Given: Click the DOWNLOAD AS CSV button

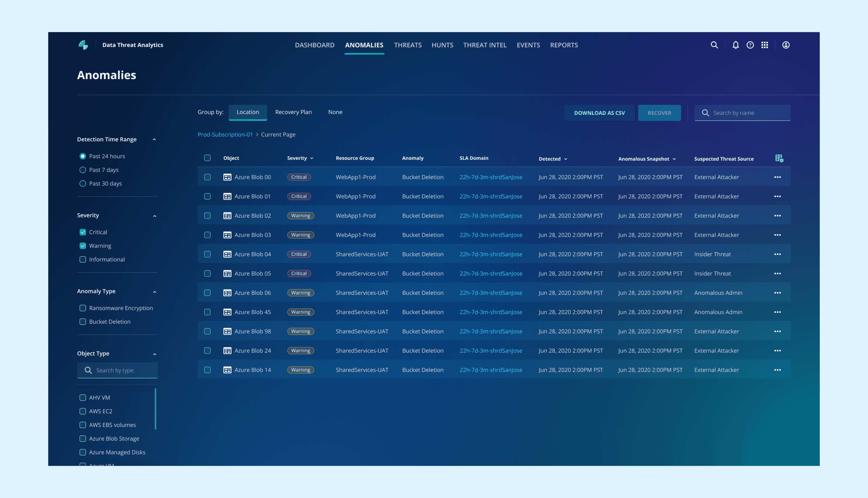Looking at the screenshot, I should point(599,113).
